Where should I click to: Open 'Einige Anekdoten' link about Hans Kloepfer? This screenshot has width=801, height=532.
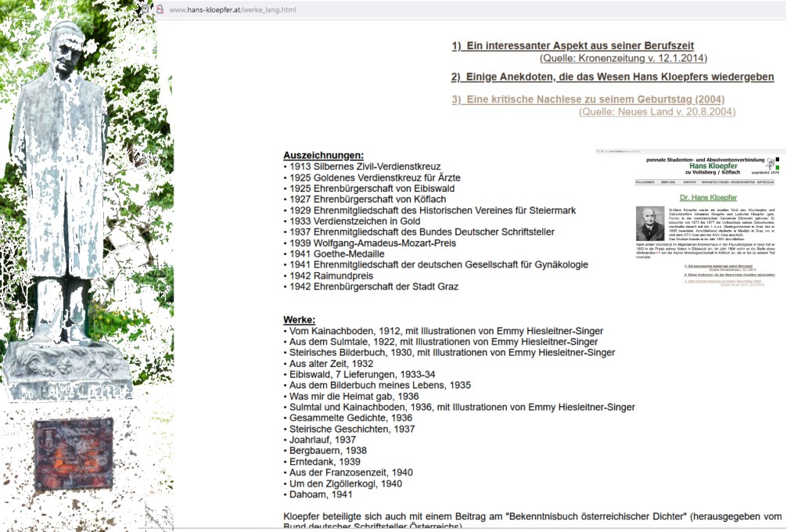[x=612, y=77]
